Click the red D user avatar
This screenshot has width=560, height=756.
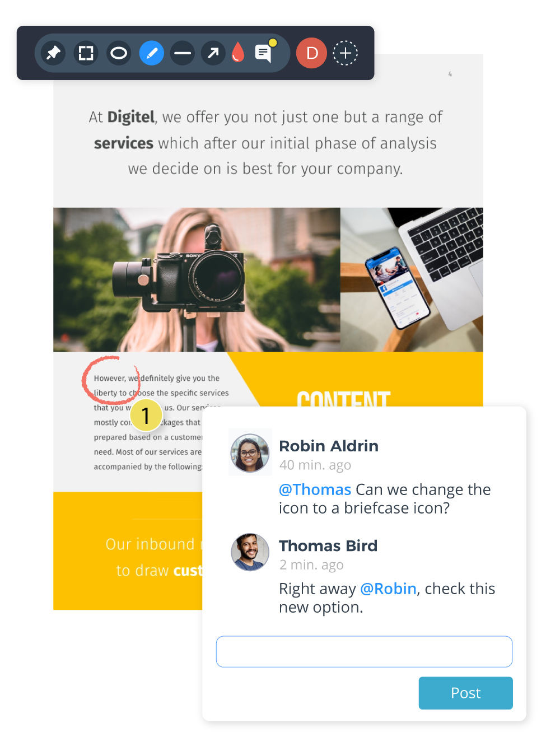coord(311,53)
